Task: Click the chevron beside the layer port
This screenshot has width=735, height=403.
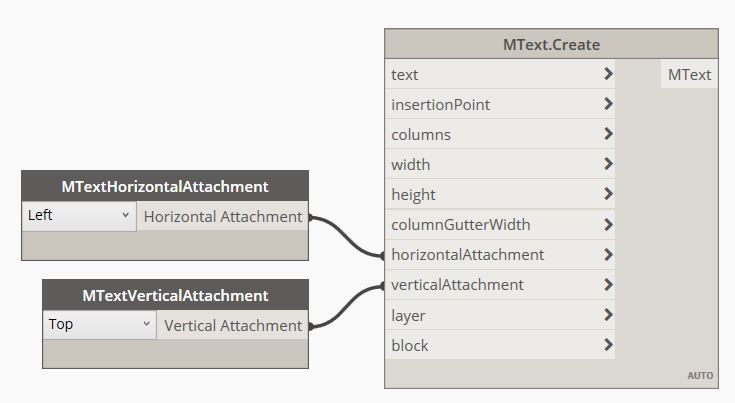Action: (x=608, y=315)
